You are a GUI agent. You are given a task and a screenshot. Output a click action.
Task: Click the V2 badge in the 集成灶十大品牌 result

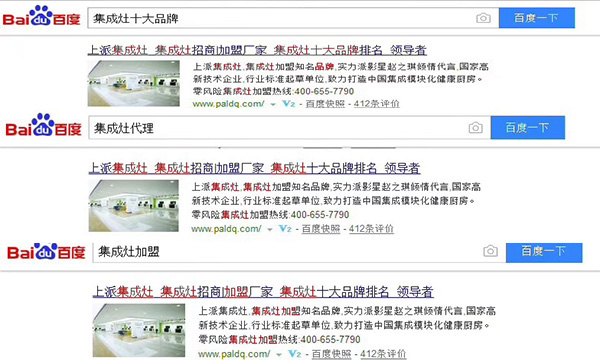(289, 104)
